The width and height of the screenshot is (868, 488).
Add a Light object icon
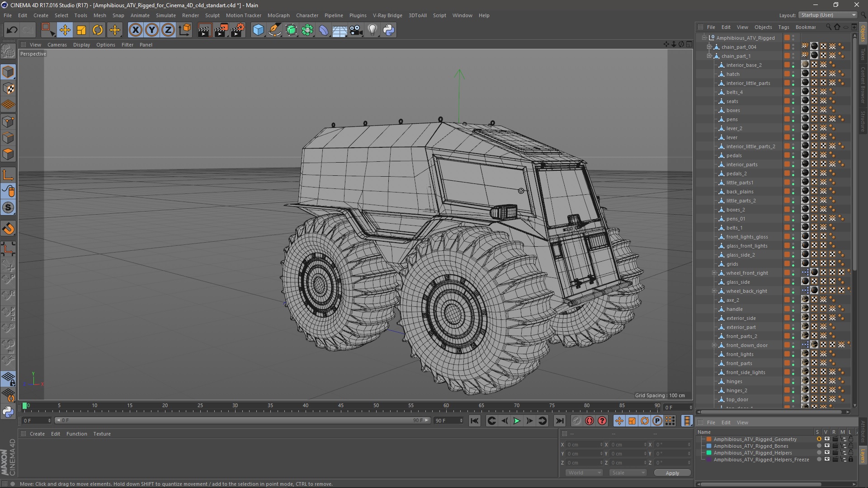tap(373, 30)
